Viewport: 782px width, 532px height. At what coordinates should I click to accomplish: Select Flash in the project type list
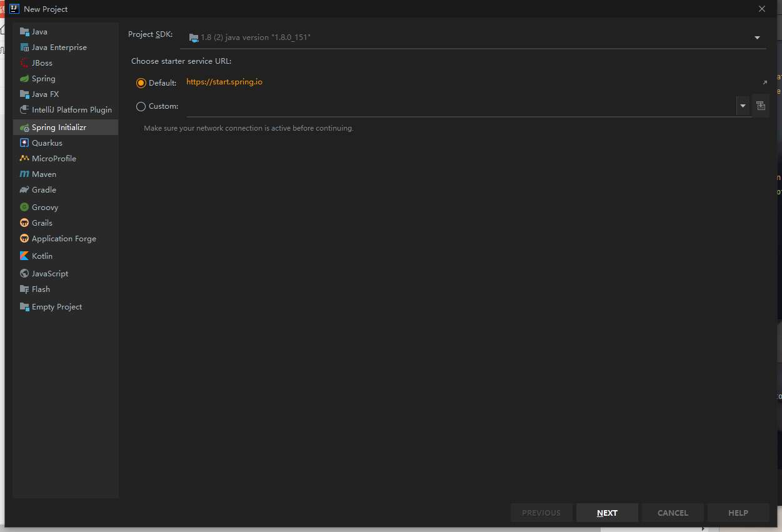point(66,289)
